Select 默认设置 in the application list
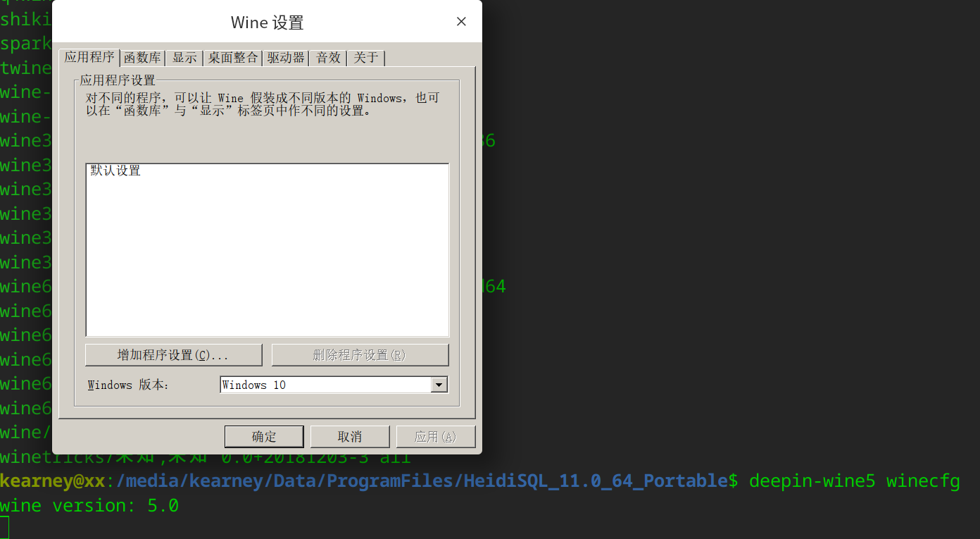Viewport: 980px width, 539px height. pos(116,170)
